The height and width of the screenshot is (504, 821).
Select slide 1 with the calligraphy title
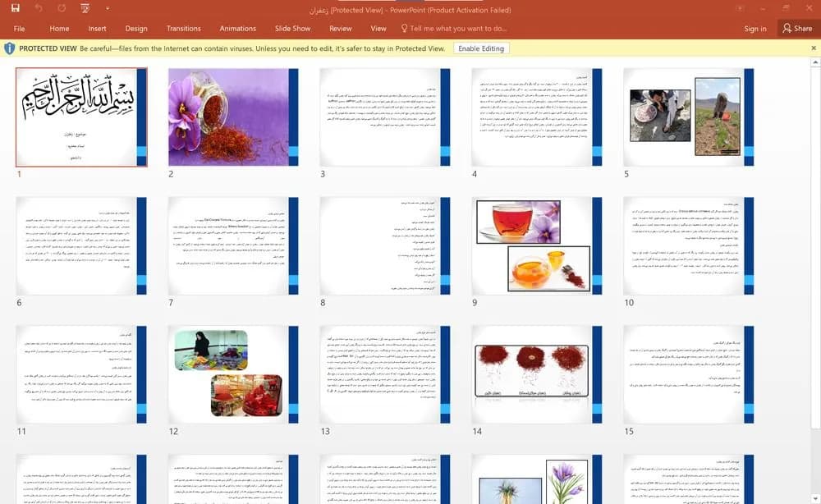[x=81, y=117]
